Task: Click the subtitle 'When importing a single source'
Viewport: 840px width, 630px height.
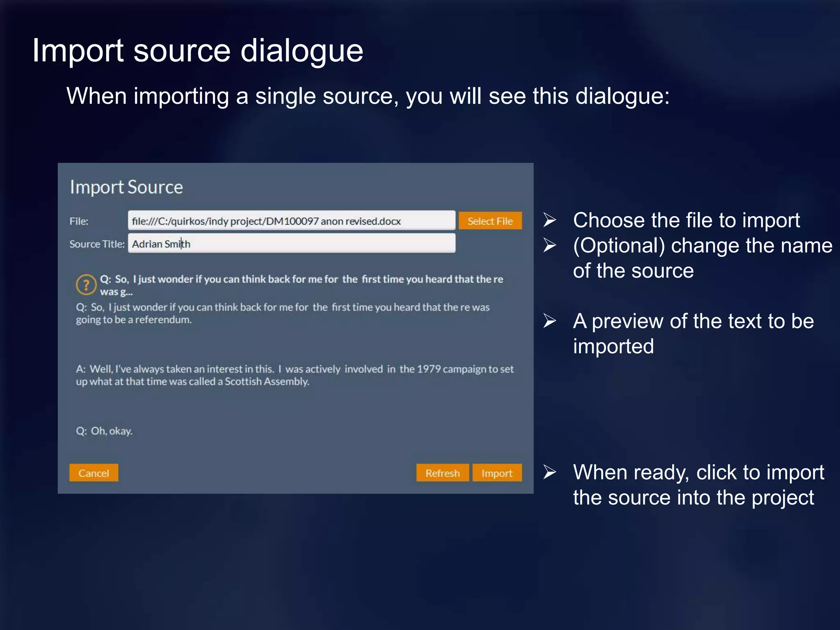Action: coord(367,96)
